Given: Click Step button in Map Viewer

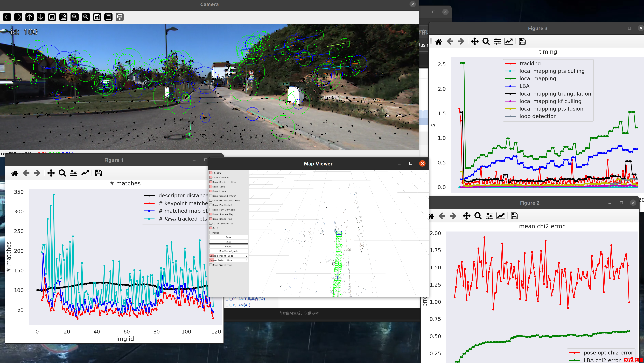Looking at the screenshot, I should (228, 242).
